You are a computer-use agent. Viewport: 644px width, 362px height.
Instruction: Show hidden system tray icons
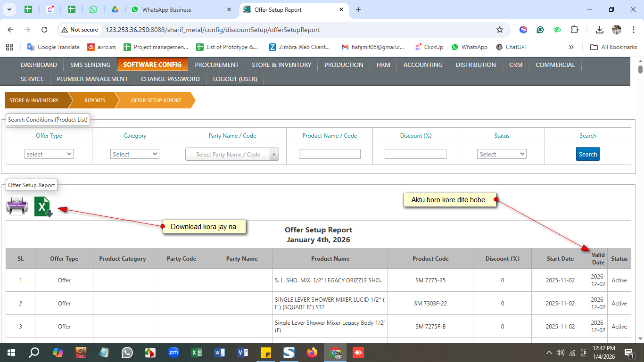click(x=549, y=353)
